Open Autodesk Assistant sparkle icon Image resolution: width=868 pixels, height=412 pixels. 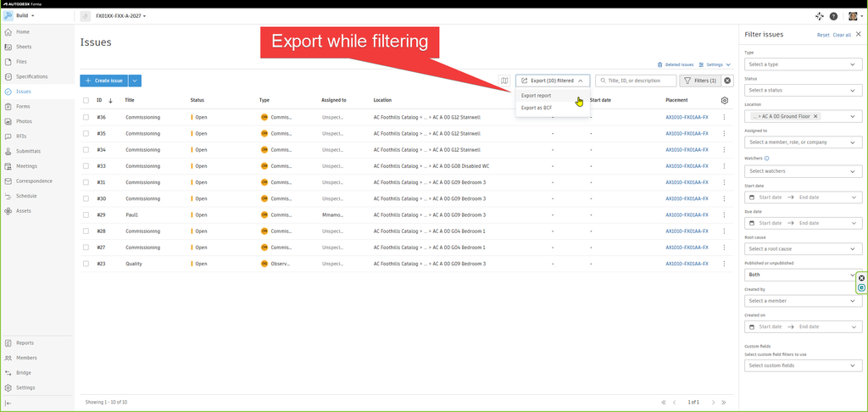820,16
